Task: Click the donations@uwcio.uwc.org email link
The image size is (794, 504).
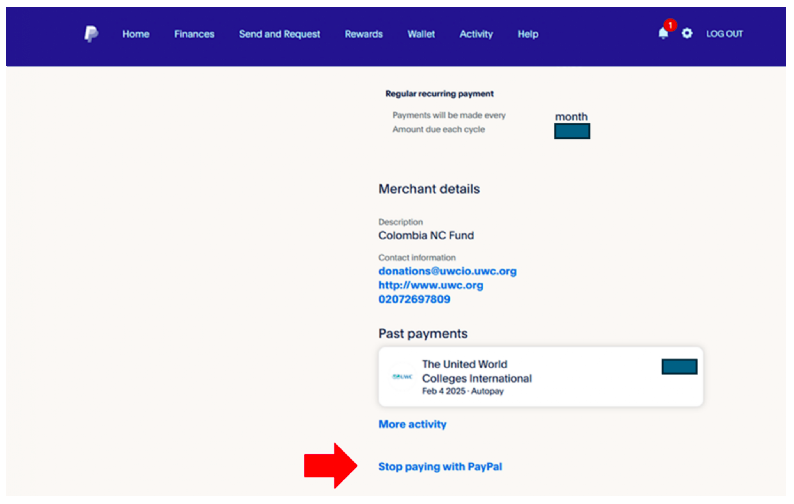Action: coord(448,271)
